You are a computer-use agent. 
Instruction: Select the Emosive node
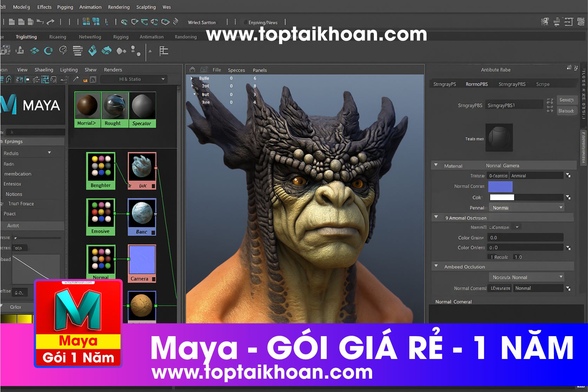coord(101,217)
